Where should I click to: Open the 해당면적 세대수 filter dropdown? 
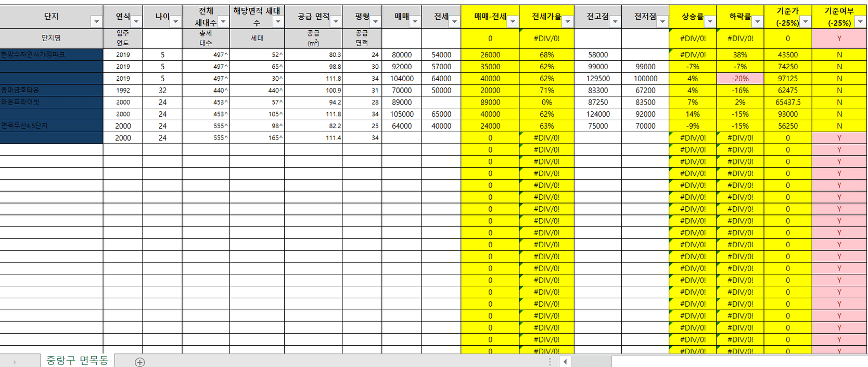tap(278, 21)
